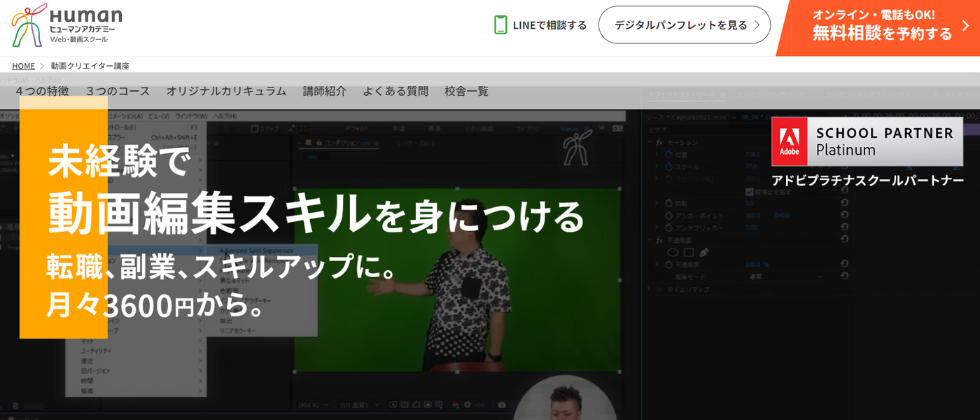Screen dimensions: 980x420
Task: Click the 未経験で headline text
Action: tap(118, 160)
